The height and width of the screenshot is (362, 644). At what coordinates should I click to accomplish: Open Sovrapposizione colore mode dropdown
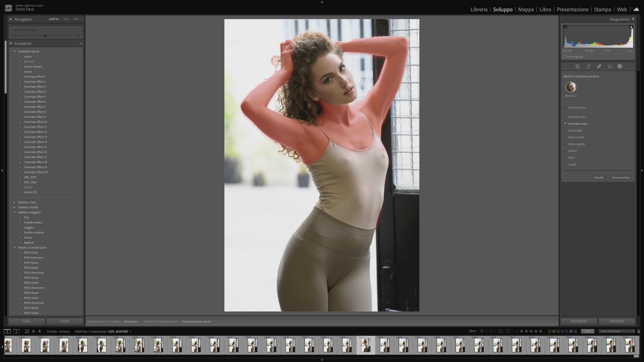click(198, 322)
